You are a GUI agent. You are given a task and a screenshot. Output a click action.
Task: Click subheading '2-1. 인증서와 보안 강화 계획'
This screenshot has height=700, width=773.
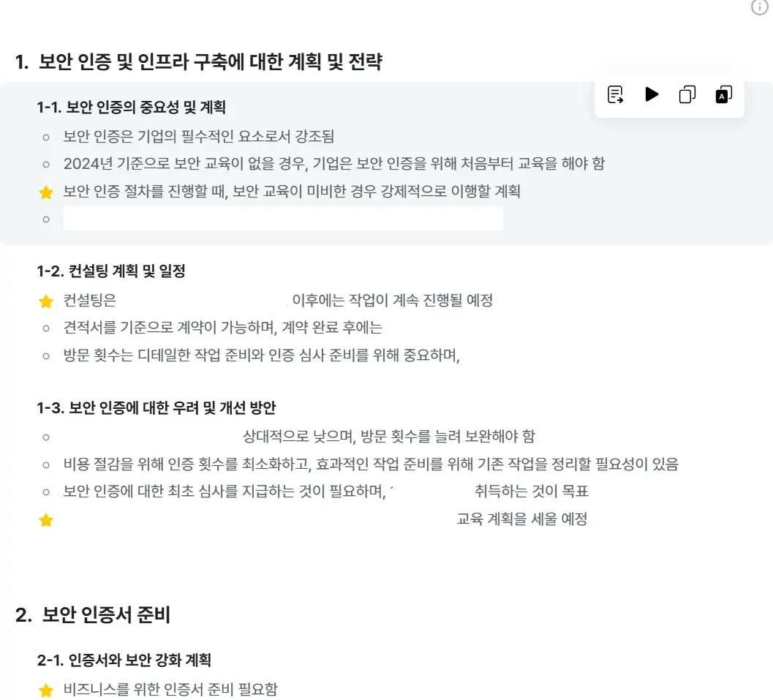(124, 661)
